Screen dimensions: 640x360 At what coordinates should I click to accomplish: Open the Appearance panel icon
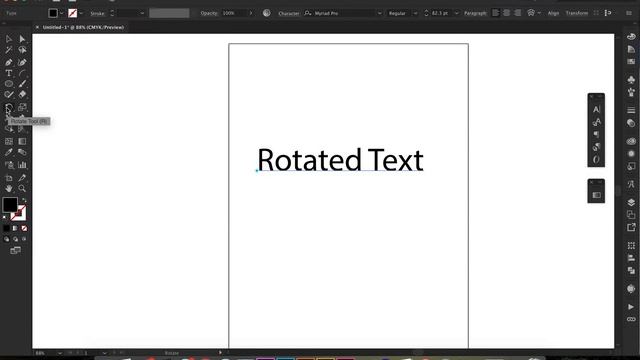[631, 153]
